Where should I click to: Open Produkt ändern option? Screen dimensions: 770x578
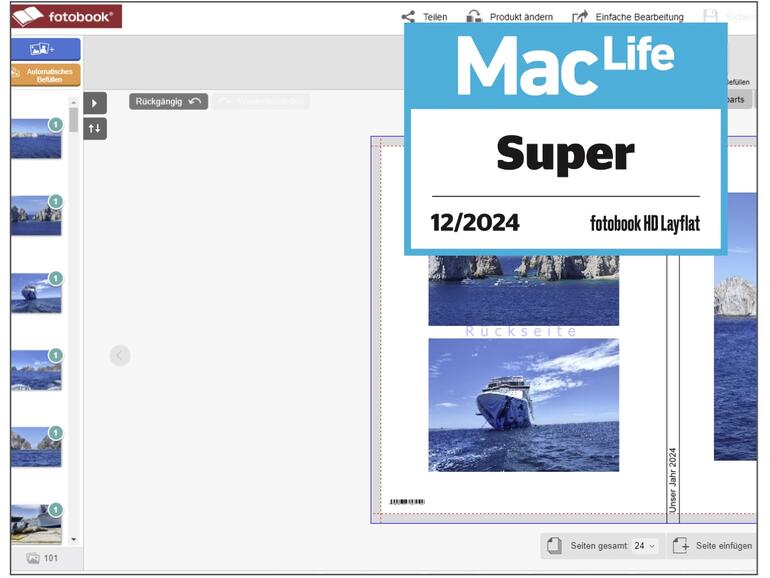(x=509, y=17)
